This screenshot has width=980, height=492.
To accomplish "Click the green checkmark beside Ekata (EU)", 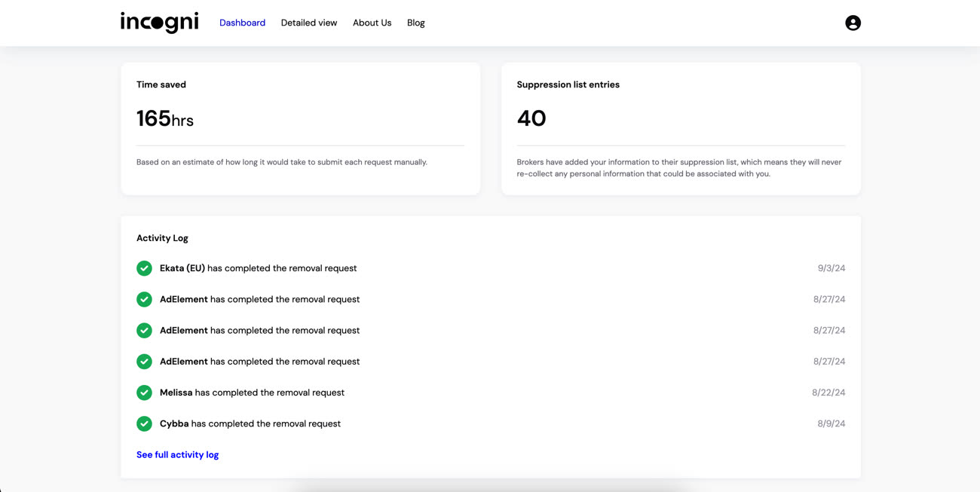I will (x=144, y=268).
